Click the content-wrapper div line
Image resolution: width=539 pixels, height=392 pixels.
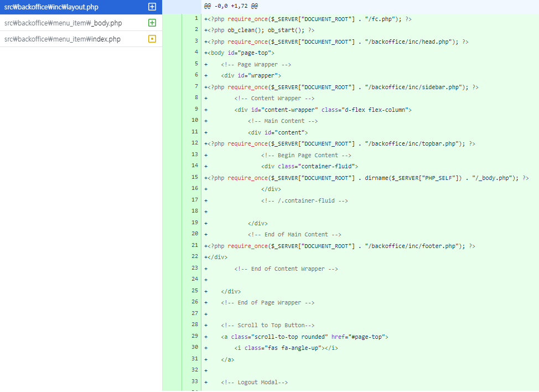323,110
